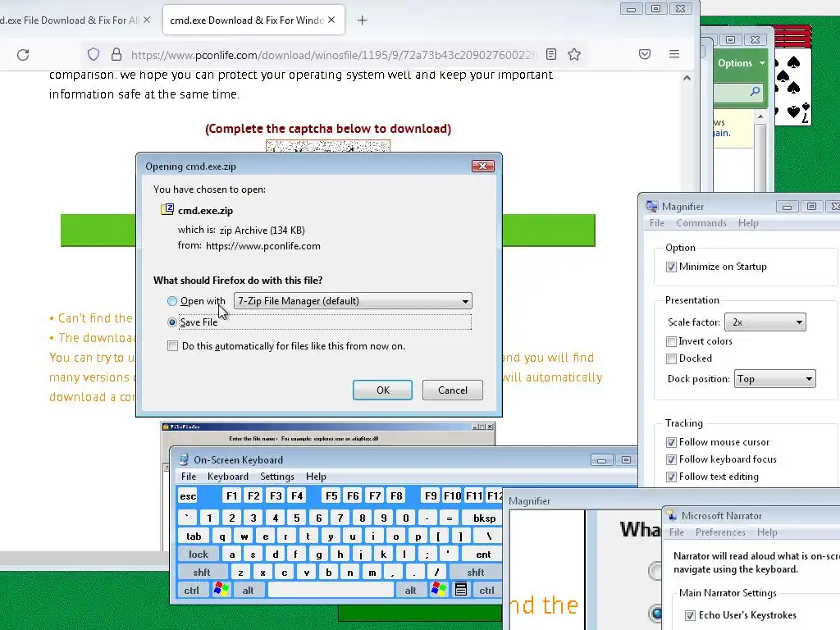Screen dimensions: 840x630
Task: Select the Open with radio button
Action: tap(172, 301)
